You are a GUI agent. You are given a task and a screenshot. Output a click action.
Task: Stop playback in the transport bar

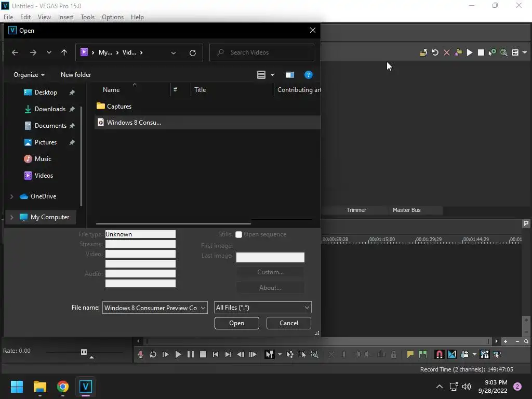click(x=203, y=354)
